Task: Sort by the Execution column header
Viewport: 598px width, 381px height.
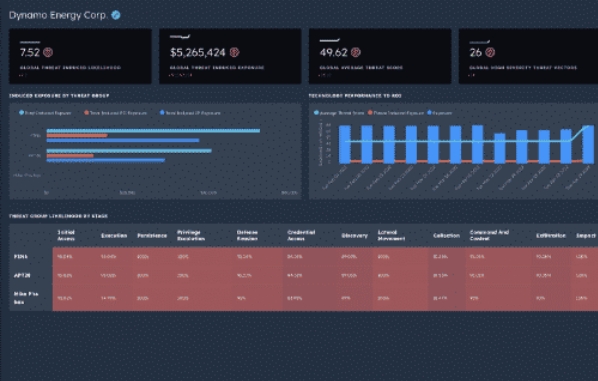Action: pos(114,236)
